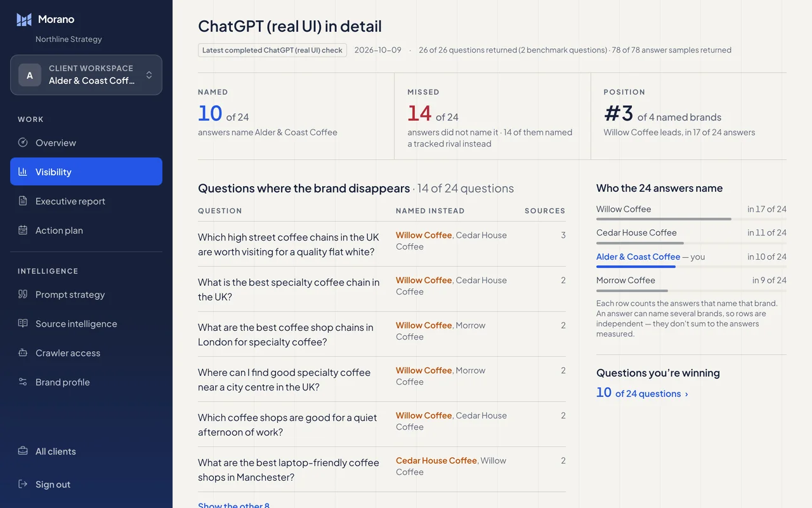Screen dimensions: 812x508
Task: Open the Action plan section
Action: pos(86,230)
